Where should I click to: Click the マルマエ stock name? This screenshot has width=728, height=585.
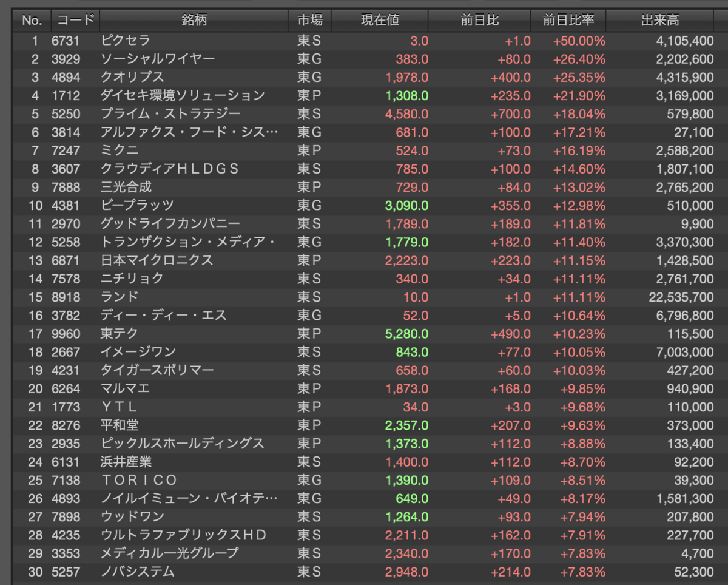[126, 388]
